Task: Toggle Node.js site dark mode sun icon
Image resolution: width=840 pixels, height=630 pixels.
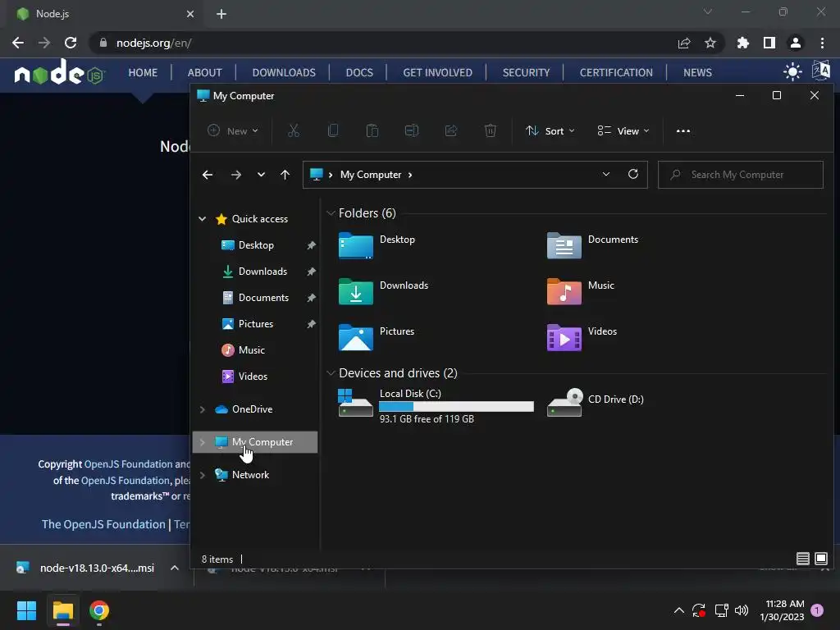Action: [792, 72]
